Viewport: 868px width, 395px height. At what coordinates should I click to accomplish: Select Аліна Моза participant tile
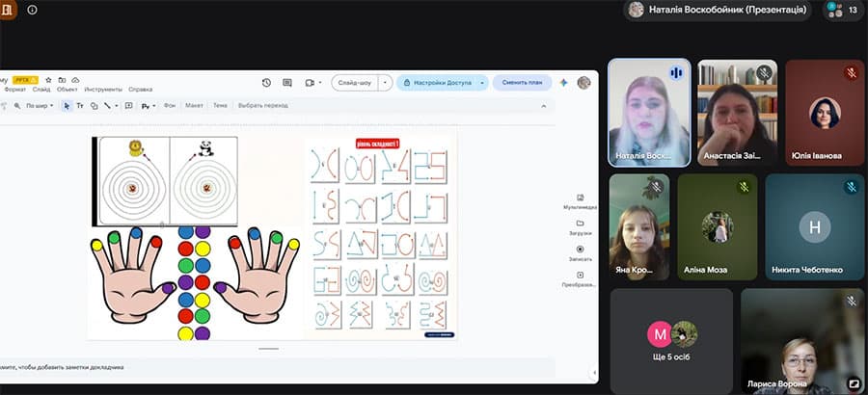point(718,226)
